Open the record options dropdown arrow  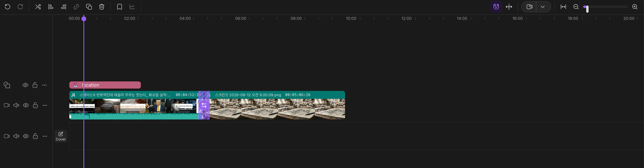[x=543, y=7]
